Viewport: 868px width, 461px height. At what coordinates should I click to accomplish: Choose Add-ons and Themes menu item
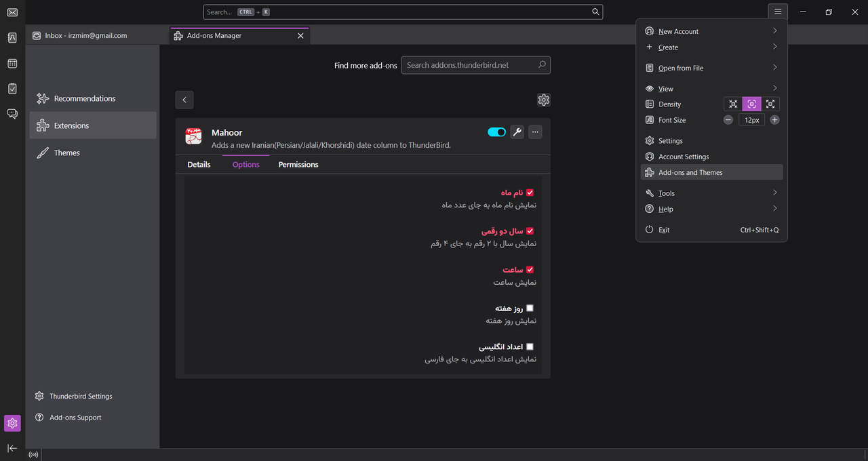711,172
